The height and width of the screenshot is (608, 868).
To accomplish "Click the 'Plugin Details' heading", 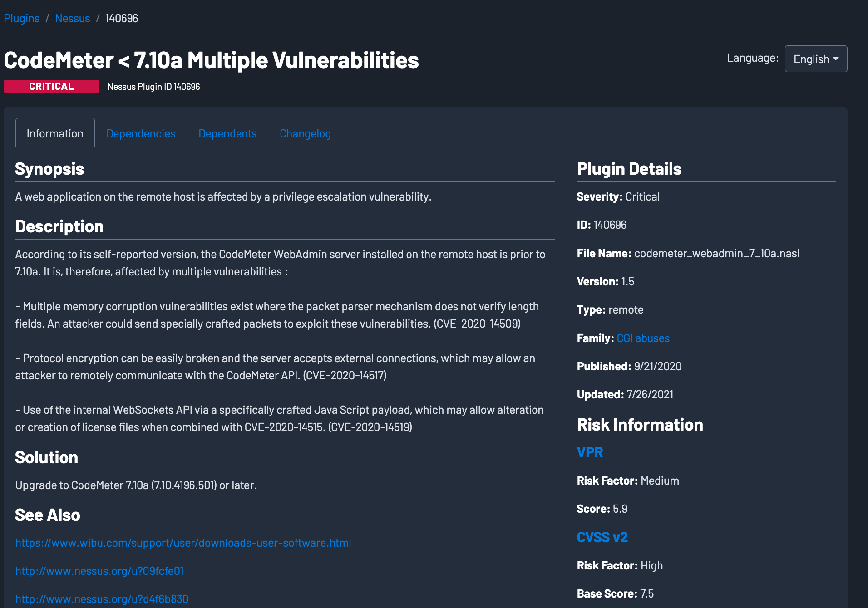I will 629,169.
